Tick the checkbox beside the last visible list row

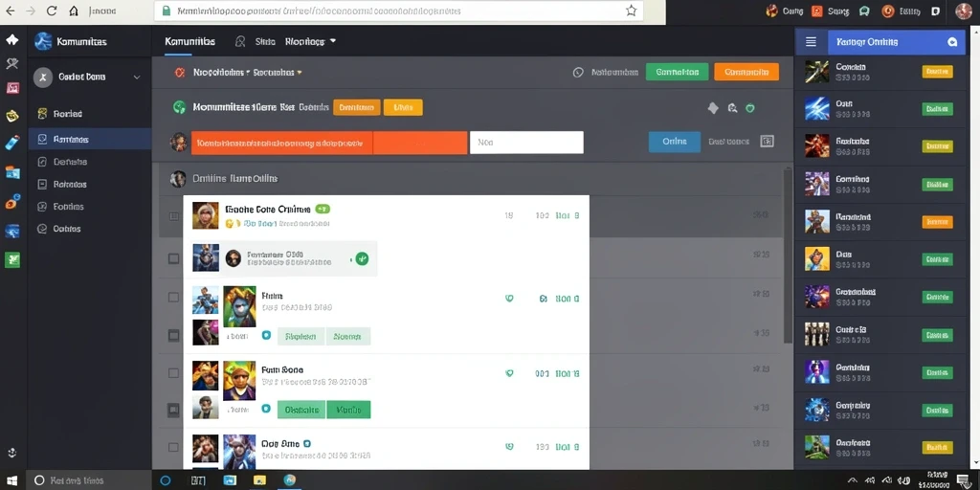pyautogui.click(x=174, y=448)
